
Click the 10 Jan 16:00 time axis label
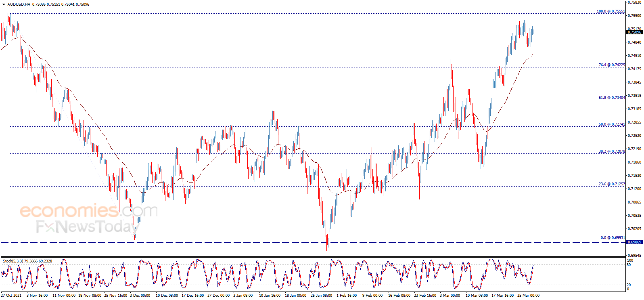point(270,296)
